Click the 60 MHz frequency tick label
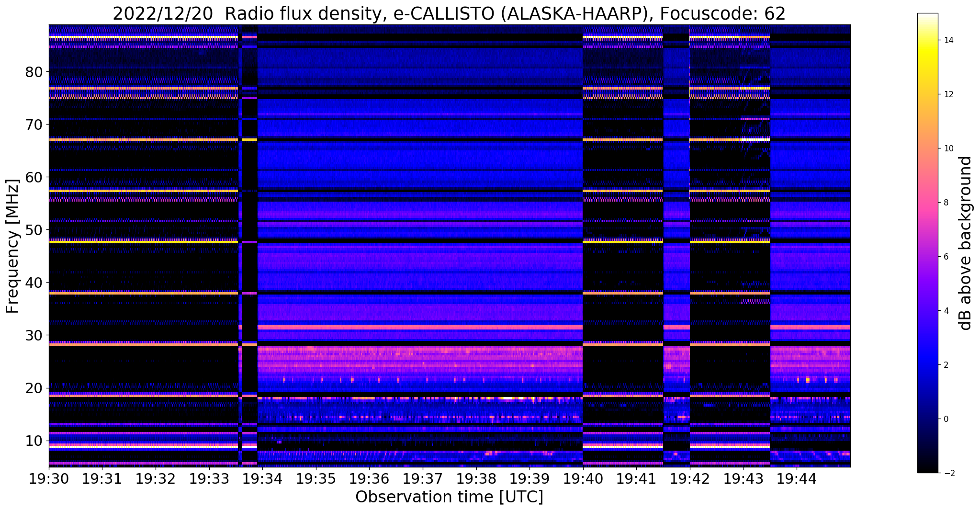 (34, 177)
